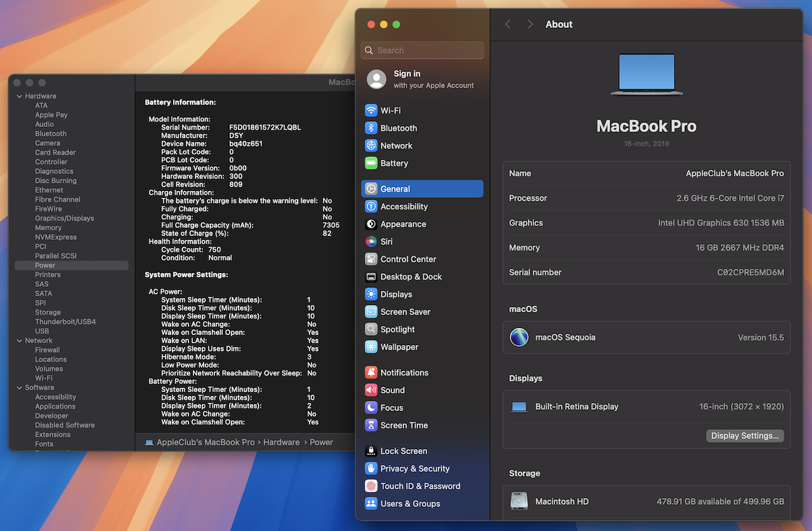Select Thunderbolt/USB4 in System Information sidebar
The image size is (812, 531).
65,322
